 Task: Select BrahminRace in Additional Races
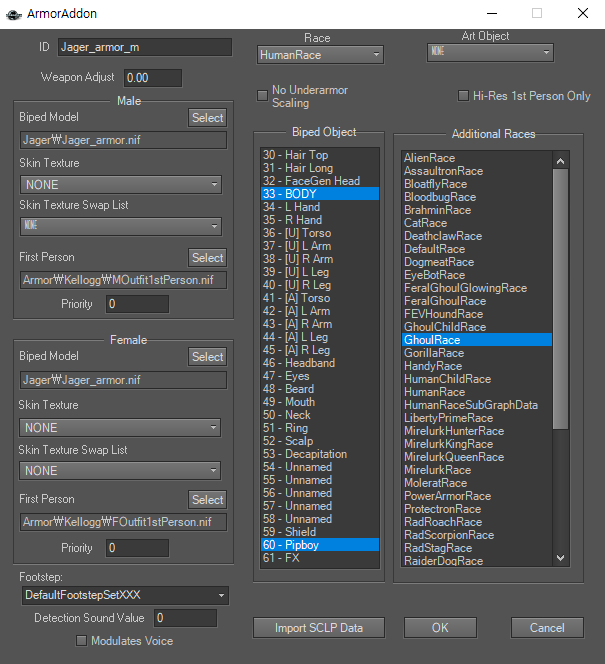(477, 210)
